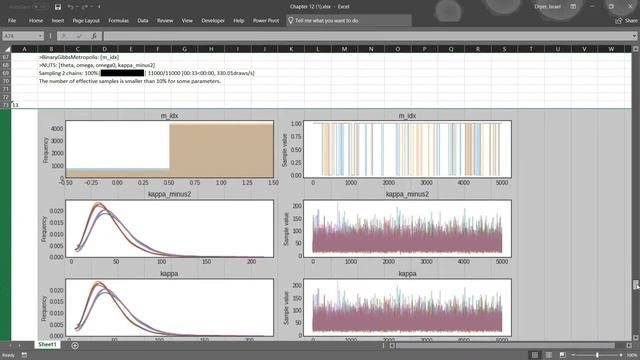The image size is (640, 360).
Task: Open the View tab
Action: coord(187,20)
